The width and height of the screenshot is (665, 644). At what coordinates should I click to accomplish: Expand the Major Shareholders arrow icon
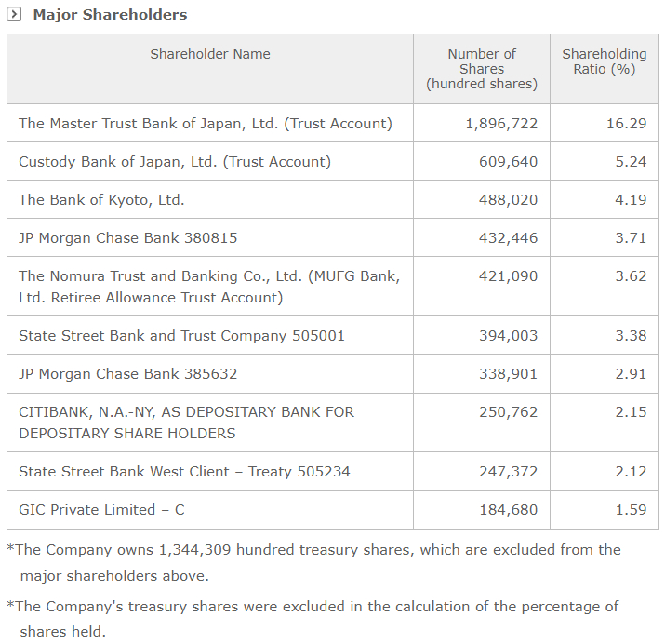(14, 15)
